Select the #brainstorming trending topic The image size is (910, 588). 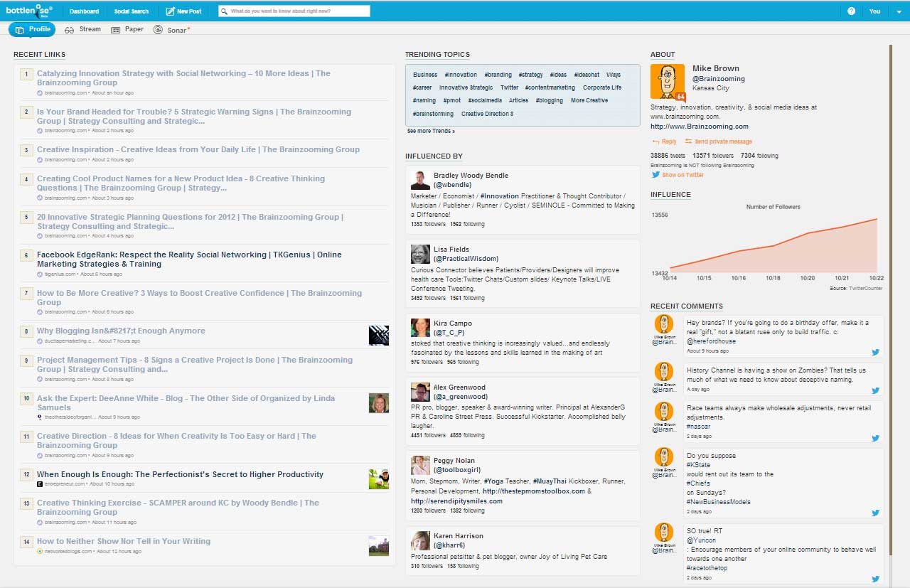(433, 114)
